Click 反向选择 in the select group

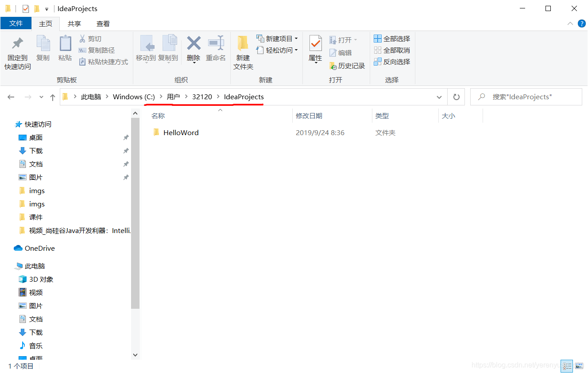(x=392, y=62)
